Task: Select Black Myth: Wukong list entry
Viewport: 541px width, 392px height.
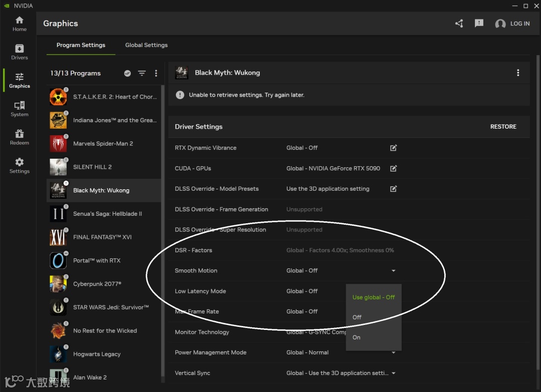Action: [104, 190]
